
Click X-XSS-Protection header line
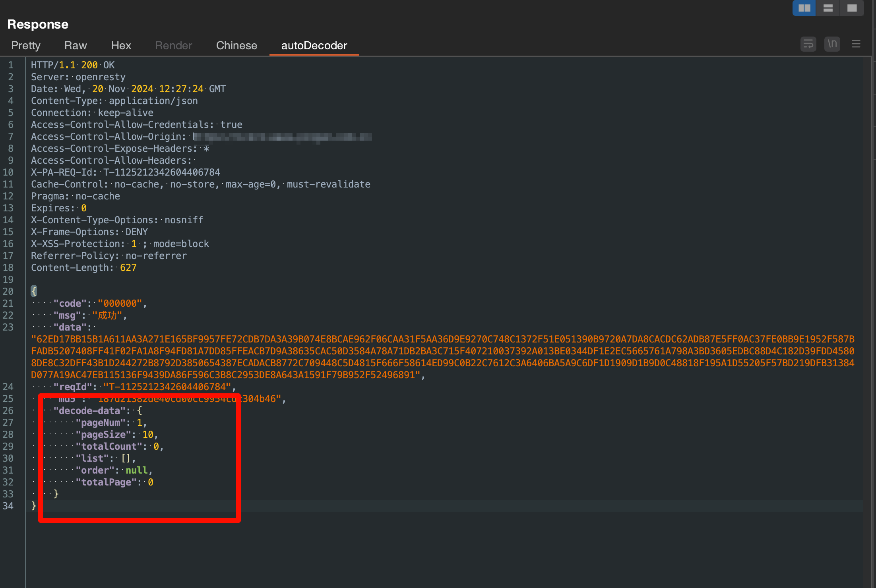(120, 244)
